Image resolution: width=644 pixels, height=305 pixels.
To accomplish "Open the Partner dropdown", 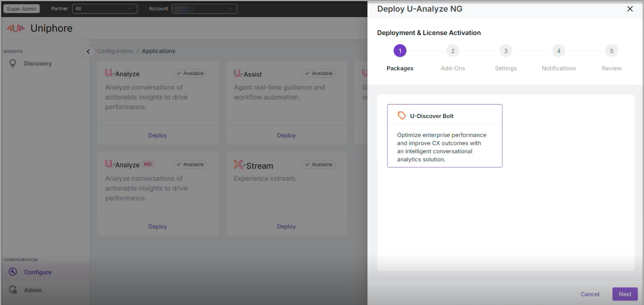I will [105, 9].
